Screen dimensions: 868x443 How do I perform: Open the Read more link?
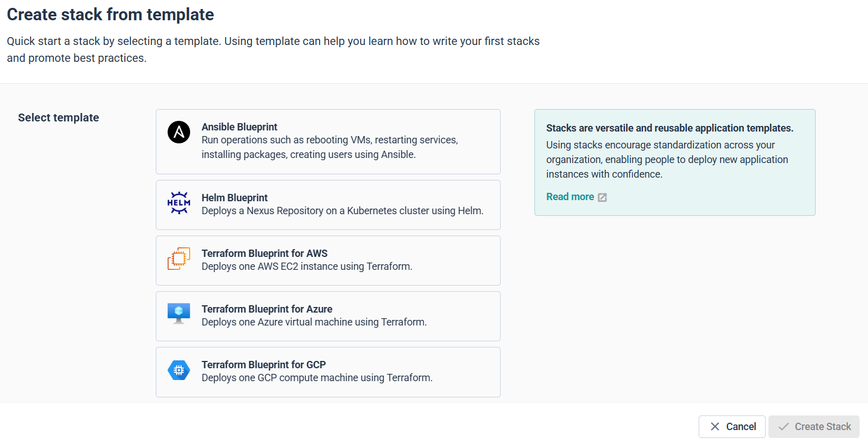click(x=570, y=197)
